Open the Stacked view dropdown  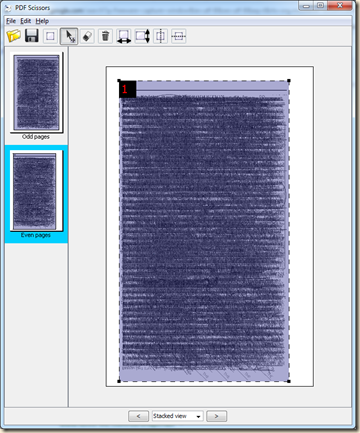(x=177, y=416)
